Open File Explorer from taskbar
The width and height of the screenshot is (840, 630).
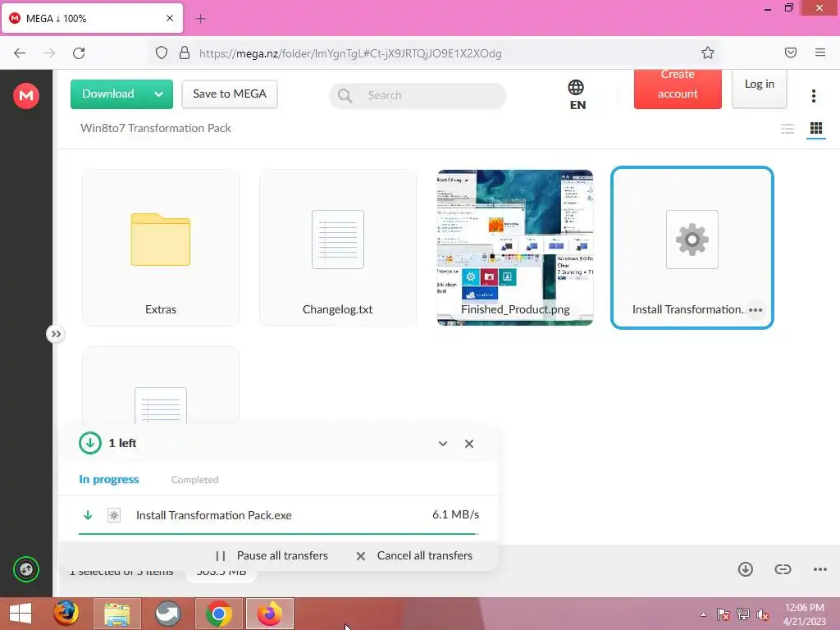(116, 614)
